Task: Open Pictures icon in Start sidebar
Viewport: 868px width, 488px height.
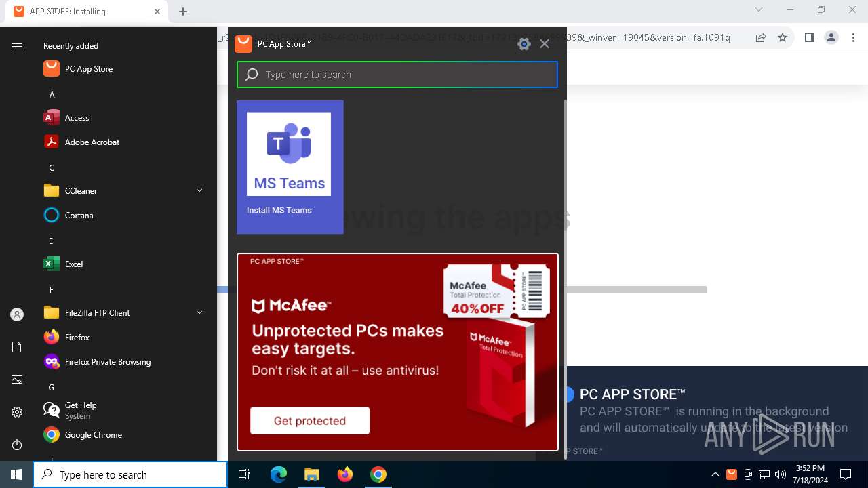Action: (x=17, y=380)
